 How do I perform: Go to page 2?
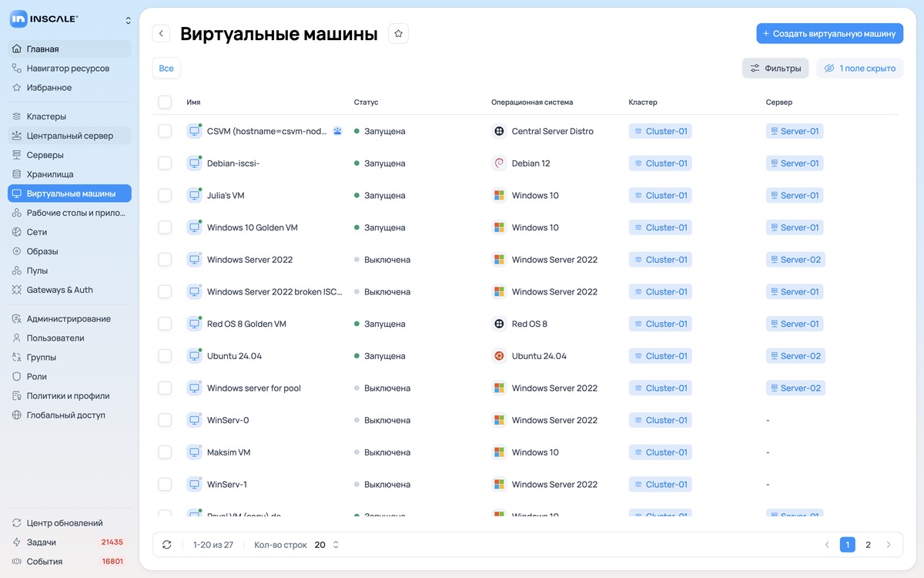868,545
